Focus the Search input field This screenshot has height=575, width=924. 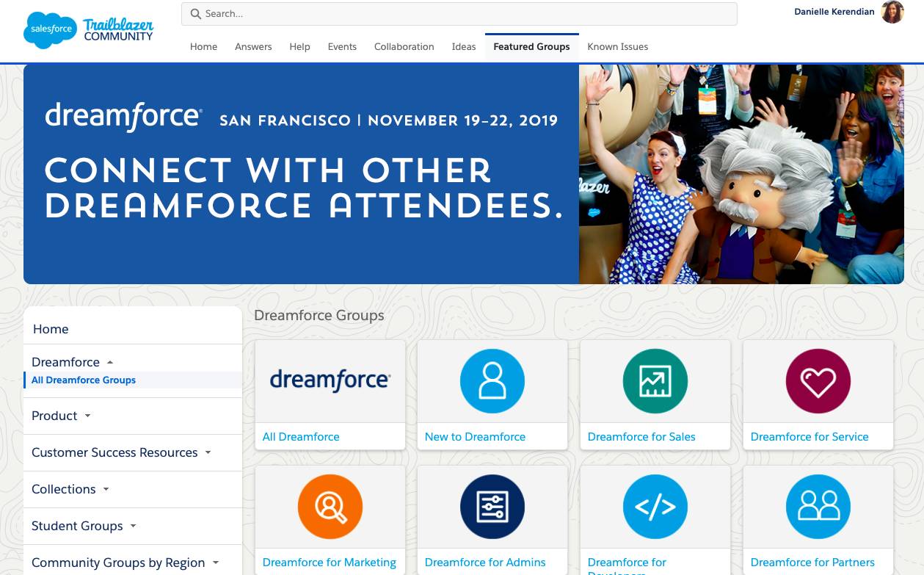click(459, 14)
